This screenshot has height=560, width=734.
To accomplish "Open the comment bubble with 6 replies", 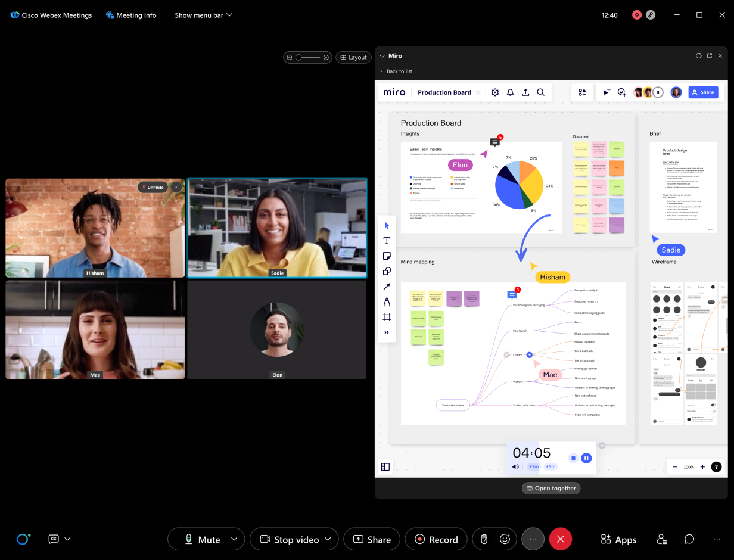I will pyautogui.click(x=495, y=142).
